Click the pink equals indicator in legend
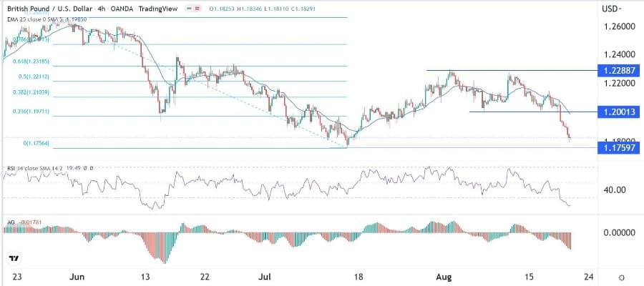Viewport: 644px width, 286px height. (197, 8)
